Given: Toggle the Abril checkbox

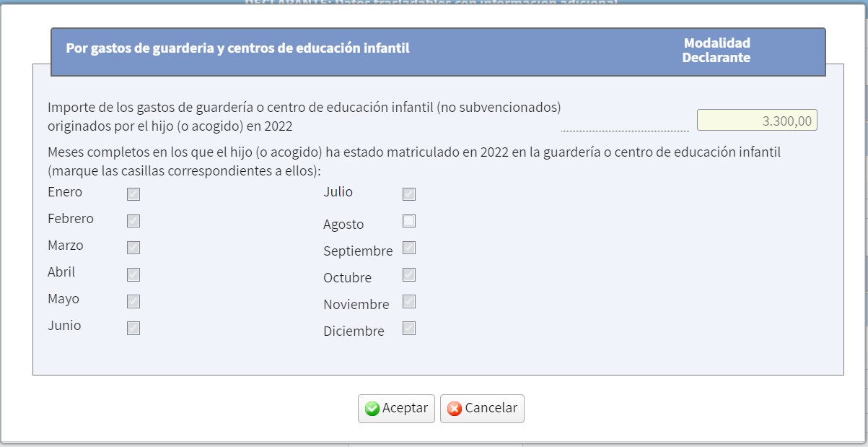Looking at the screenshot, I should pos(133,274).
